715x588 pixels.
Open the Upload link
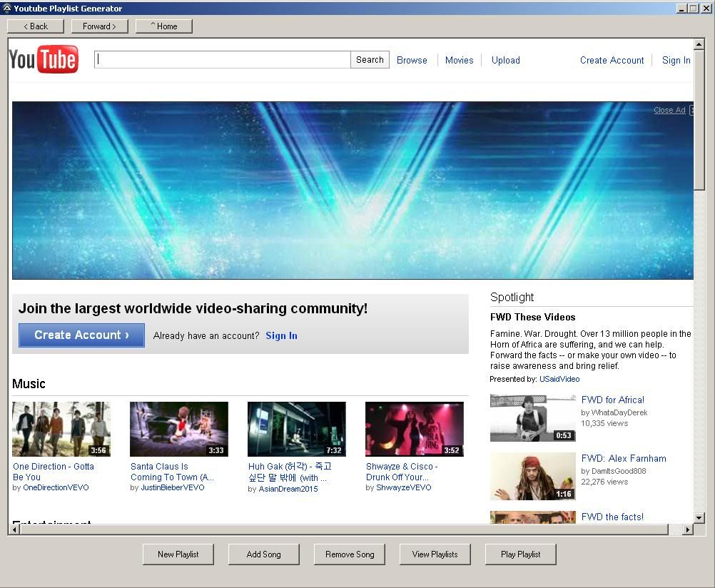506,60
